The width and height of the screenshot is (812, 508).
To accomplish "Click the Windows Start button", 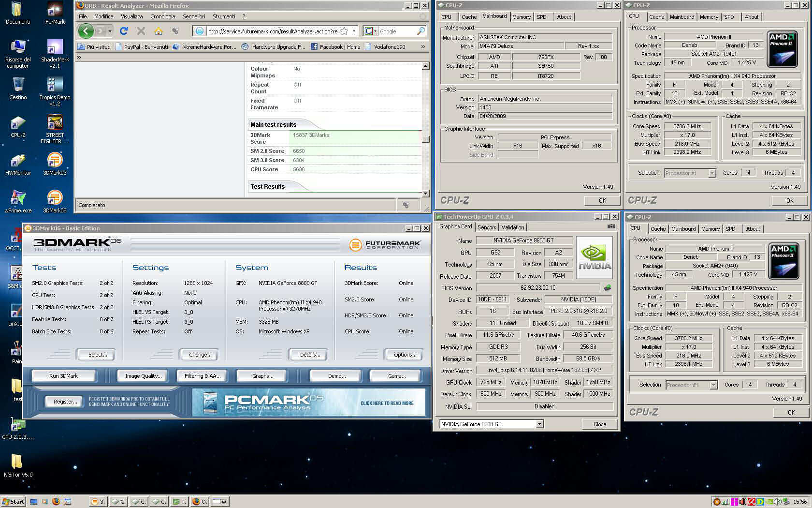I will pyautogui.click(x=14, y=502).
